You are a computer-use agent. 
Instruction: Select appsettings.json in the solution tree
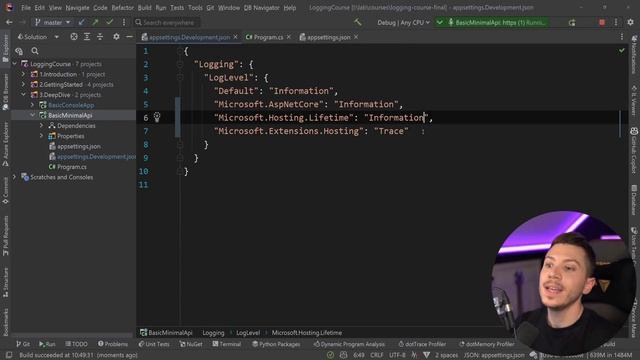coord(79,146)
